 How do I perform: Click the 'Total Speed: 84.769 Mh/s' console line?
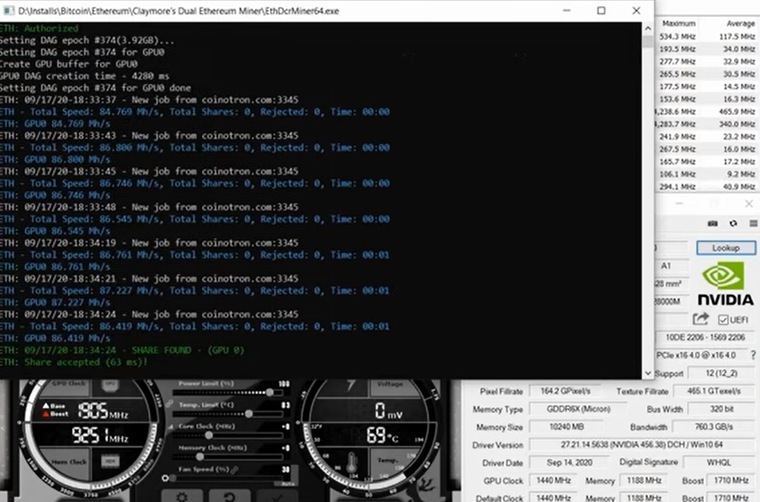click(x=195, y=112)
